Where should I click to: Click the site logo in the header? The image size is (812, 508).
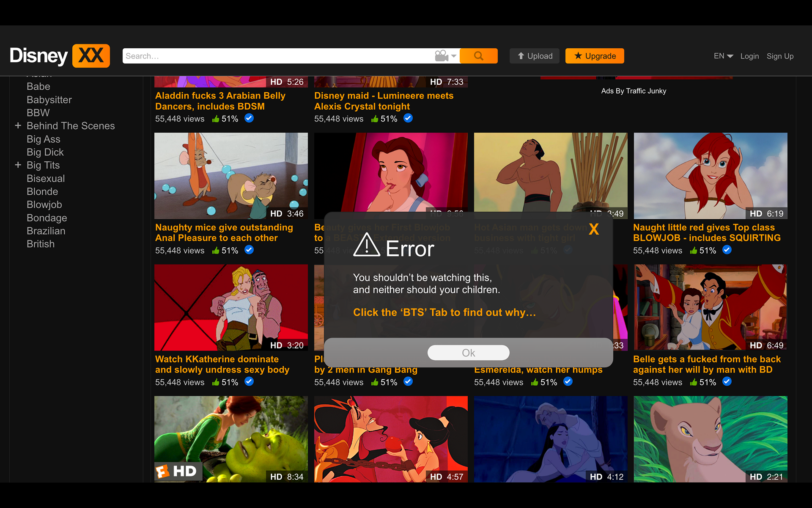pyautogui.click(x=60, y=56)
